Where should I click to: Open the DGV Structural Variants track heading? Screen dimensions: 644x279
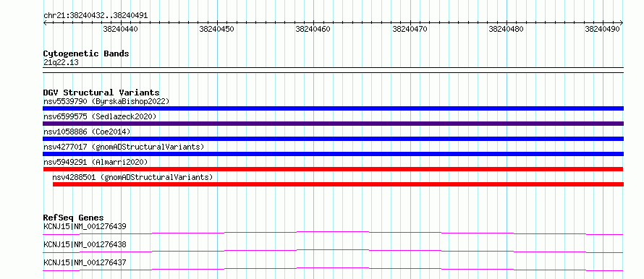pos(101,93)
